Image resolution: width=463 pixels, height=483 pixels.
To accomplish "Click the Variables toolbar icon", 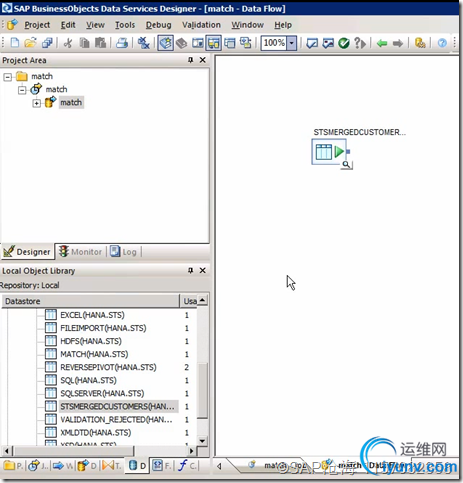I will [197, 43].
